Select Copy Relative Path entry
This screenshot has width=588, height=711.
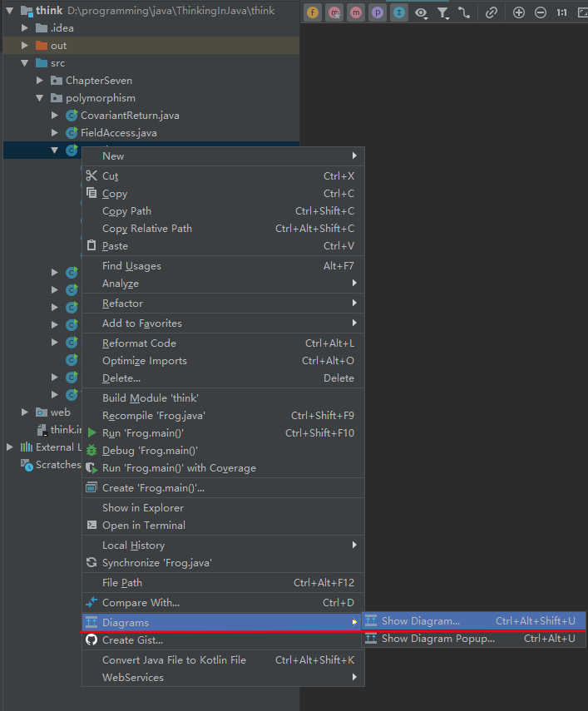point(223,229)
